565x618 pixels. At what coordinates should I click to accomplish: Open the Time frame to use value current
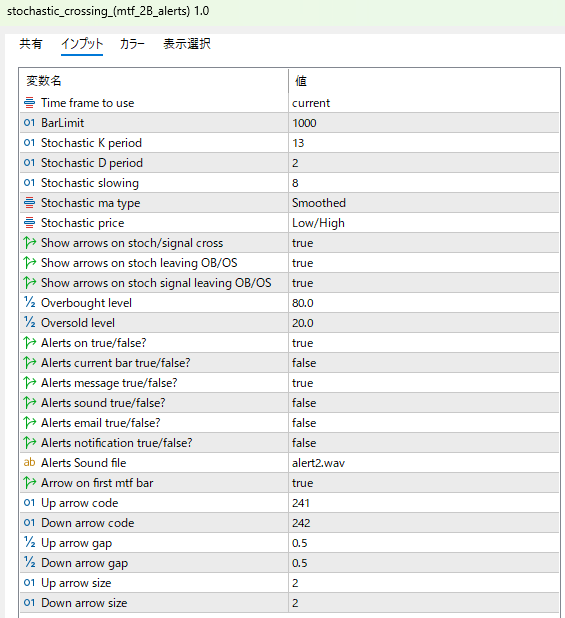pos(424,103)
